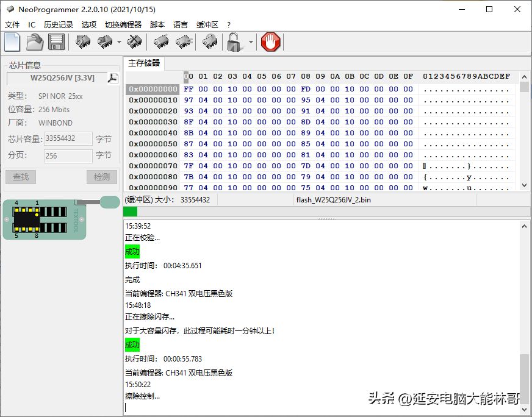Click the log panel scroll up arrow
This screenshot has height=417, width=532.
click(524, 226)
